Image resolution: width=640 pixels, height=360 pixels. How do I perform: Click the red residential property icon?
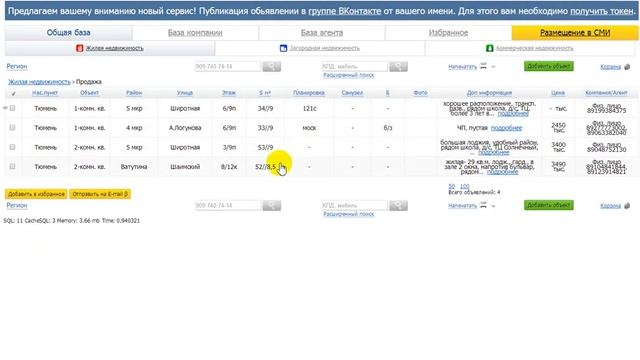click(80, 48)
